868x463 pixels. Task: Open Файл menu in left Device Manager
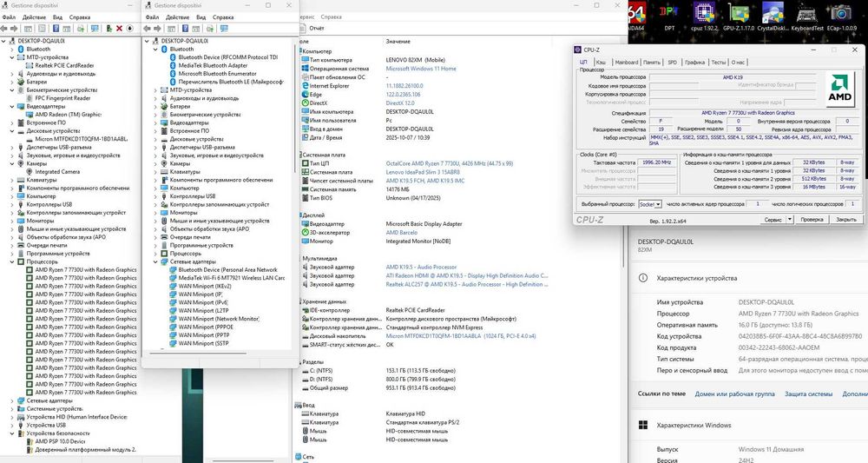(9, 17)
